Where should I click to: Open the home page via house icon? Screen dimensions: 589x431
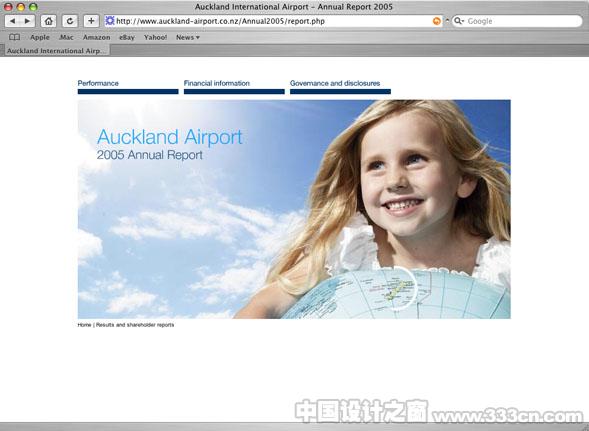(x=48, y=21)
